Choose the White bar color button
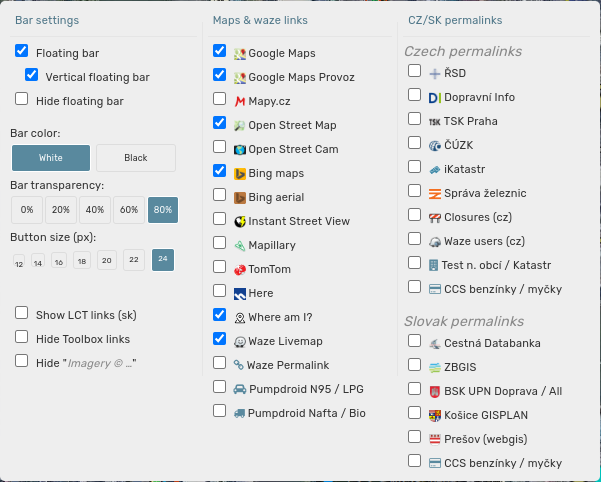This screenshot has height=482, width=601. [x=51, y=158]
